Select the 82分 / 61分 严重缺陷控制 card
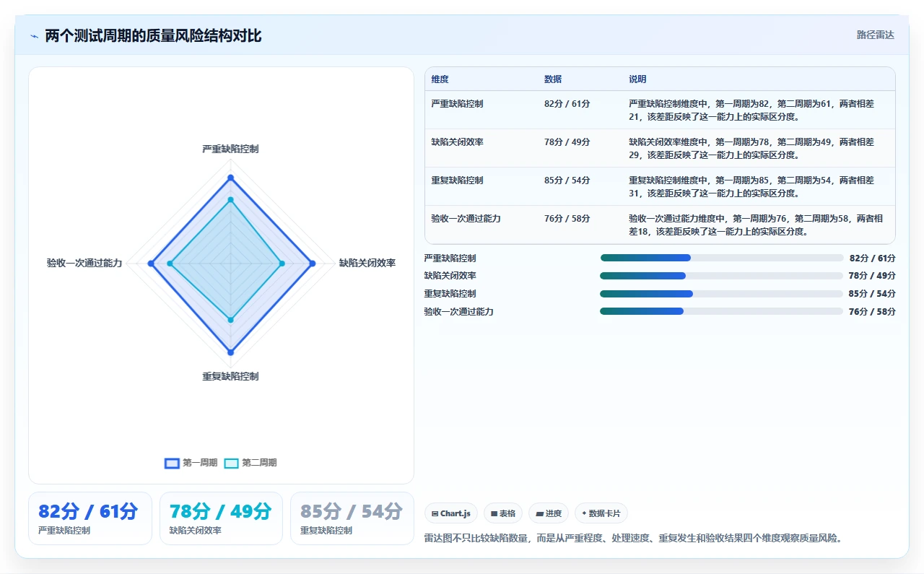This screenshot has width=924, height=574. coord(90,518)
